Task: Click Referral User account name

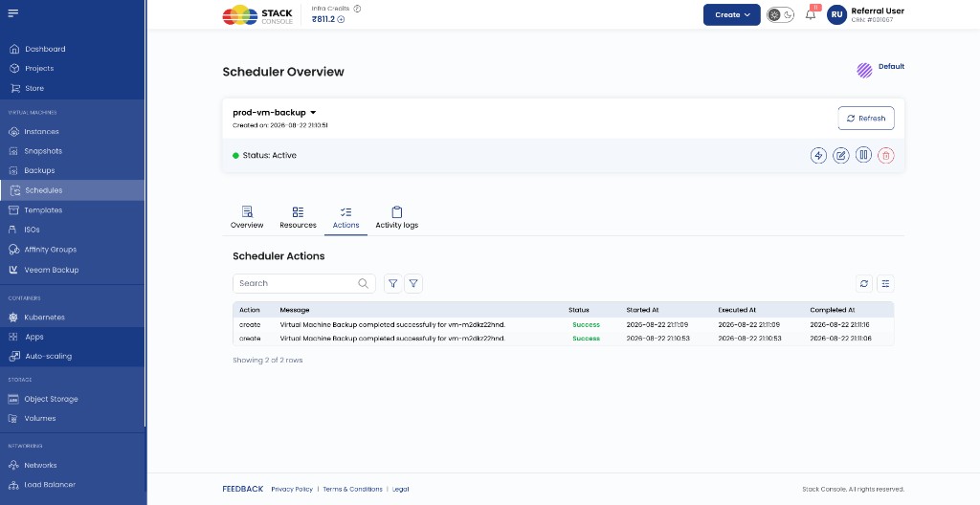Action: coord(878,11)
